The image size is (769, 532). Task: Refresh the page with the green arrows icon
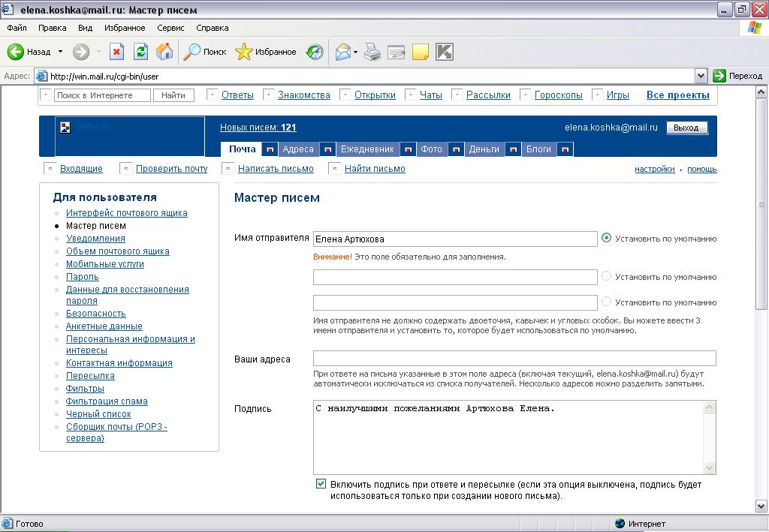pyautogui.click(x=140, y=52)
